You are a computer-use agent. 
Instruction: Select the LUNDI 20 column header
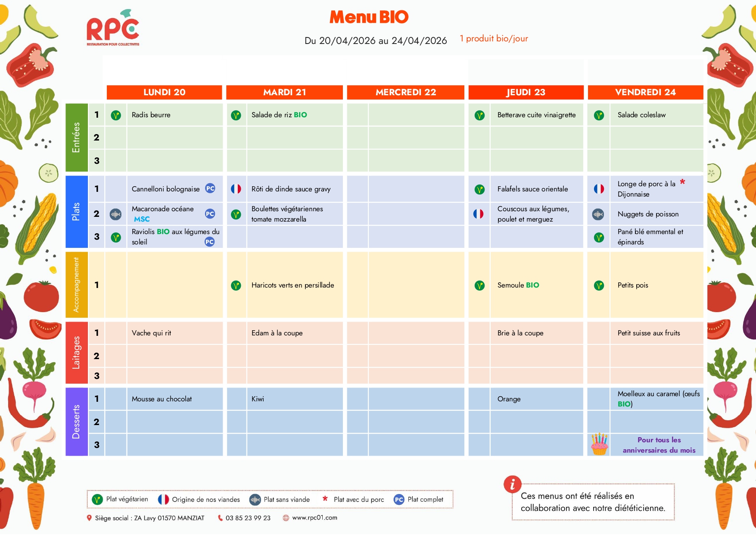tap(164, 92)
